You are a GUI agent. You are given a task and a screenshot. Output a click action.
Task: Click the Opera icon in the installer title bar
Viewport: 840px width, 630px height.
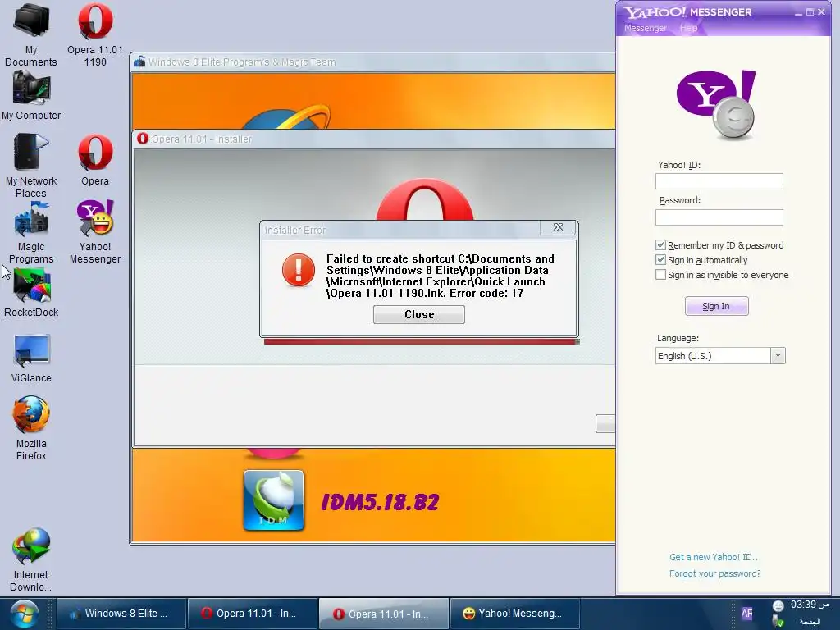143,139
